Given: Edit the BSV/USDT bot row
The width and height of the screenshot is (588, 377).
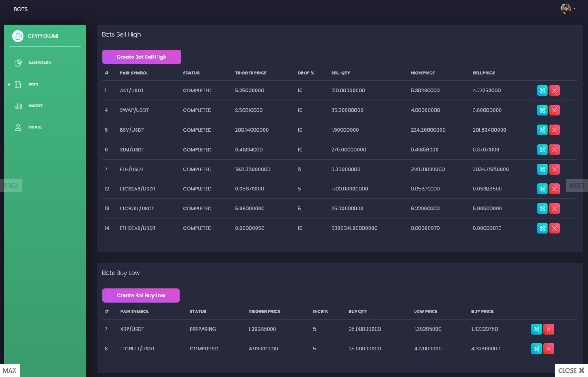Looking at the screenshot, I should pos(542,130).
